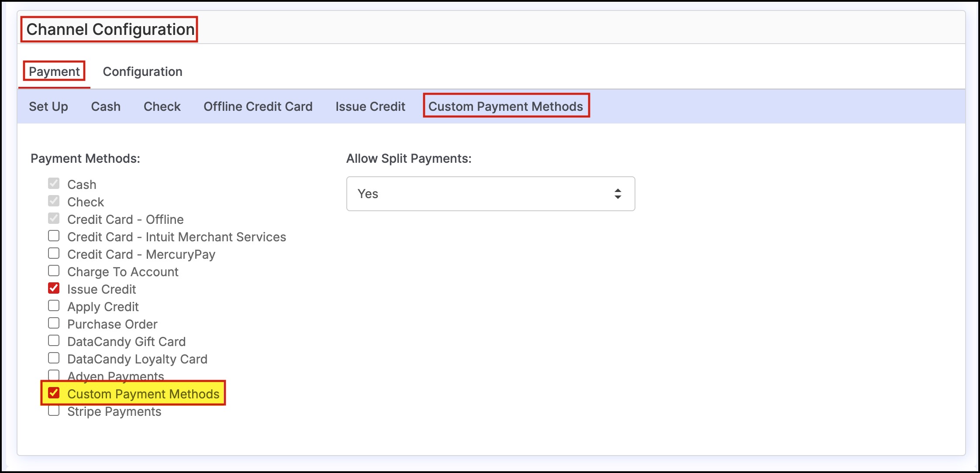Check the DataCandy Loyalty Card box
Screen dimensions: 980x473
54,358
